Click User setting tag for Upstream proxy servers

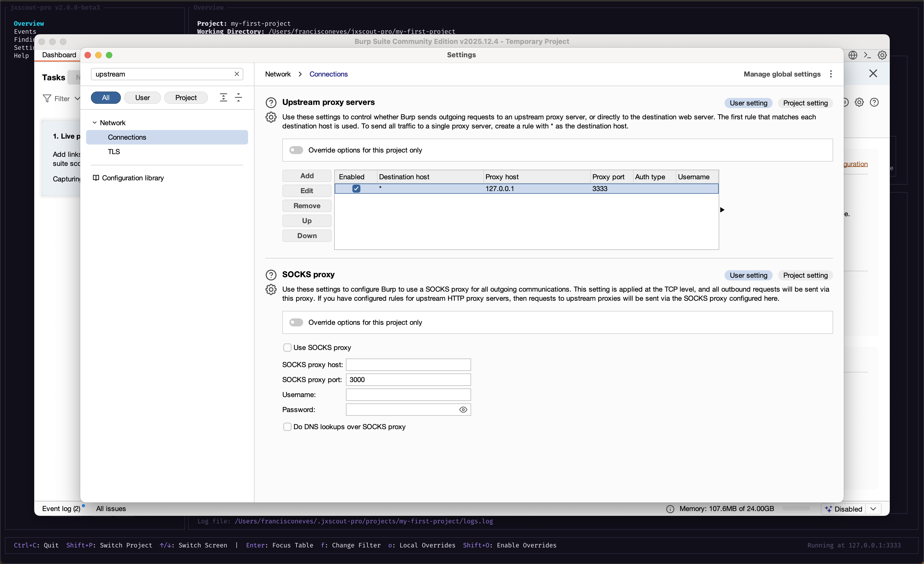(x=749, y=103)
